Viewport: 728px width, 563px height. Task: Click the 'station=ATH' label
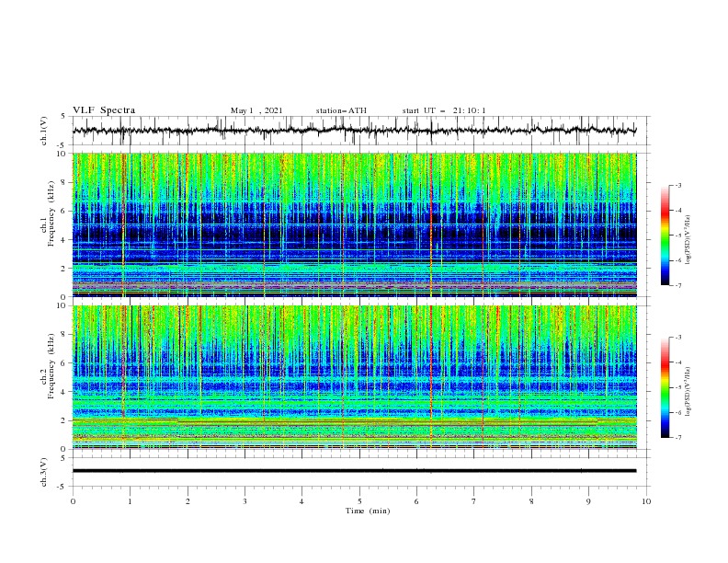[341, 110]
